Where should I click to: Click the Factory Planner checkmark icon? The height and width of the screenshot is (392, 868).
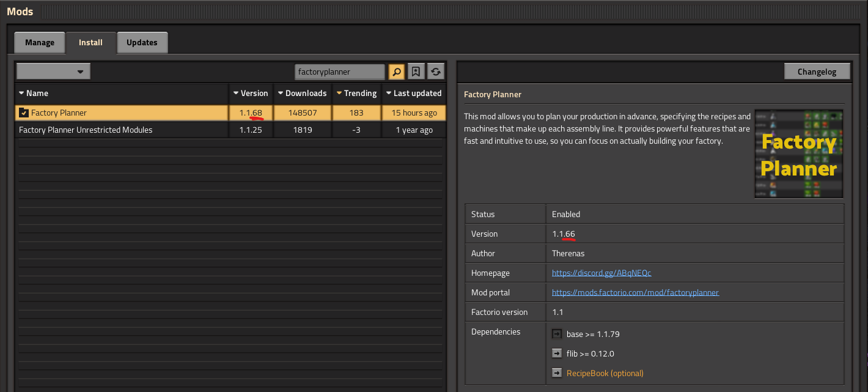click(24, 113)
